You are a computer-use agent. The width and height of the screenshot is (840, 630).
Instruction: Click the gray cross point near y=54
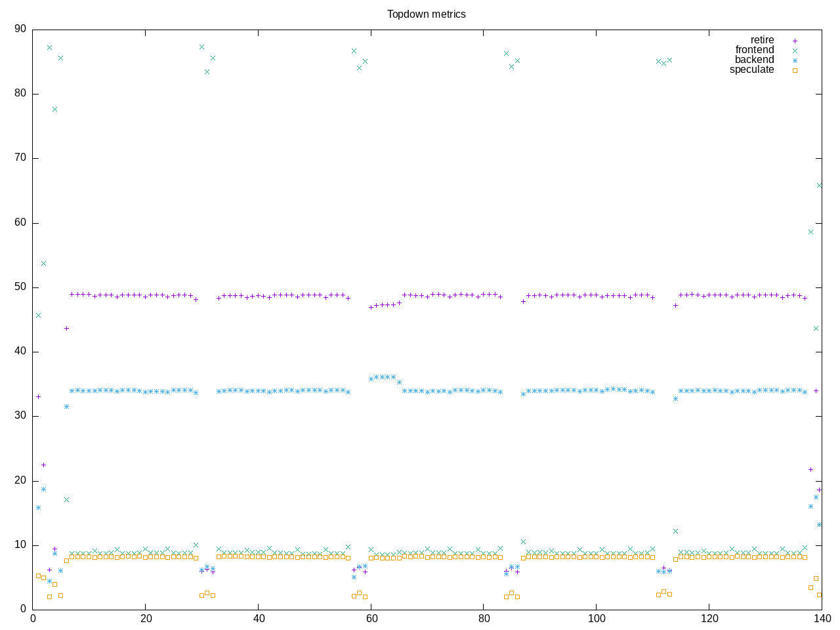tap(43, 263)
